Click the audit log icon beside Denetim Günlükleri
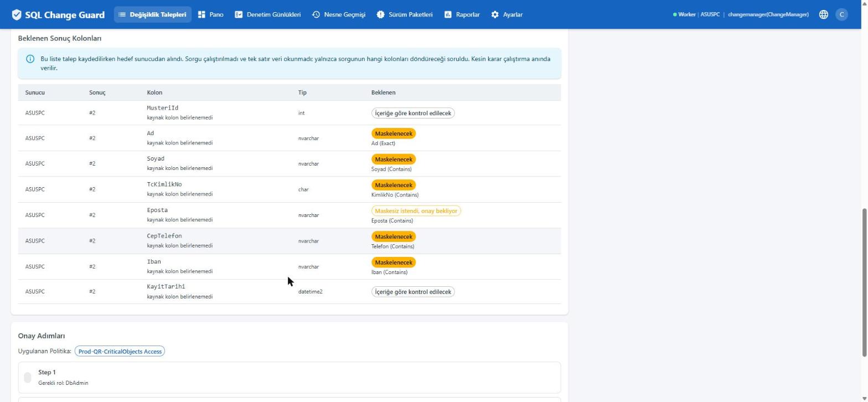 (x=239, y=14)
